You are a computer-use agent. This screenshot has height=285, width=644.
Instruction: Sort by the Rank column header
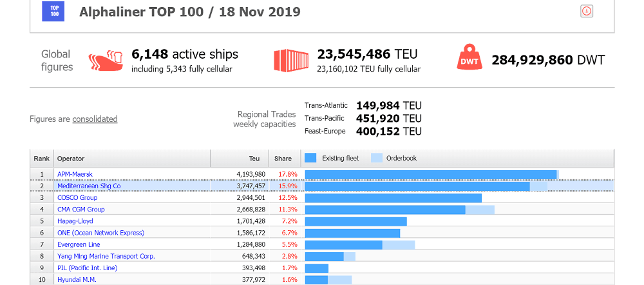tap(42, 159)
